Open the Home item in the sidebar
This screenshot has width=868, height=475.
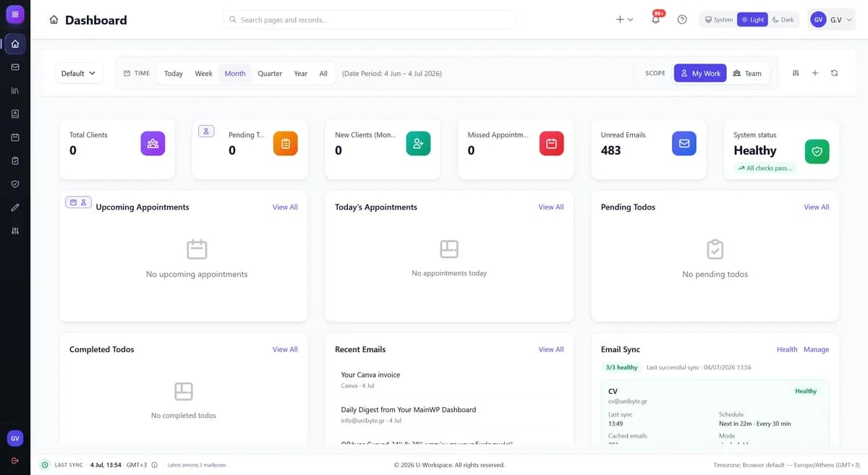pyautogui.click(x=15, y=43)
